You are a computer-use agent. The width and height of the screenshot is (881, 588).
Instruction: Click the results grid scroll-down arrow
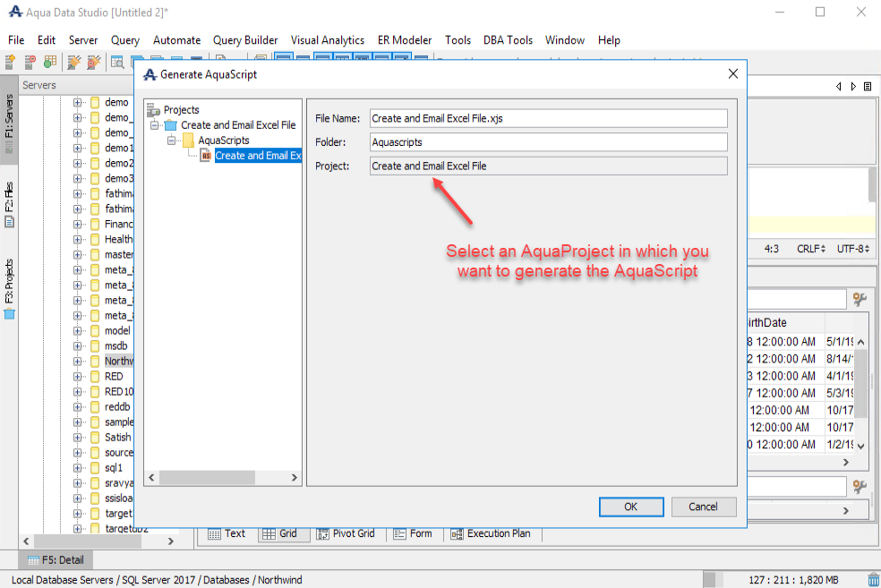860,446
